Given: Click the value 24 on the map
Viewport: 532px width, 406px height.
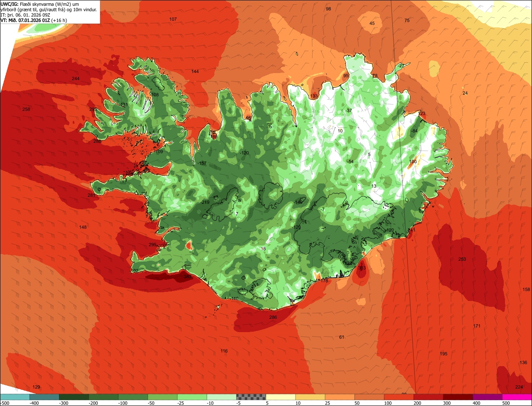Looking at the screenshot, I should click(x=465, y=93).
